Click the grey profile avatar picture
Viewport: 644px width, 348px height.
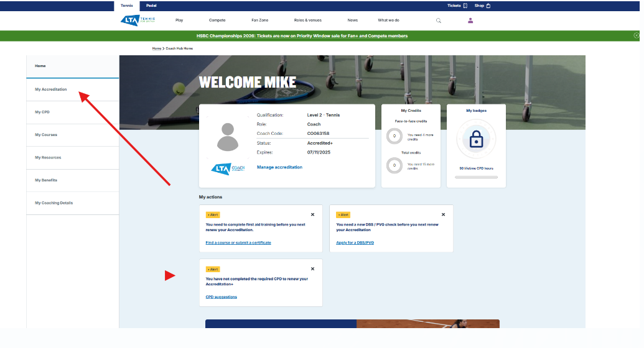tap(228, 137)
